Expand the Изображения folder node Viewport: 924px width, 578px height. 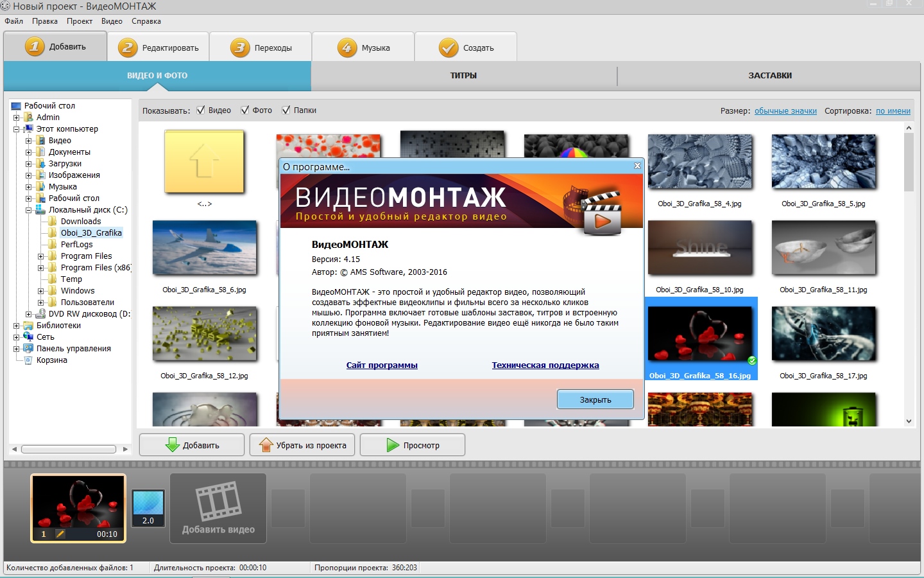click(29, 175)
